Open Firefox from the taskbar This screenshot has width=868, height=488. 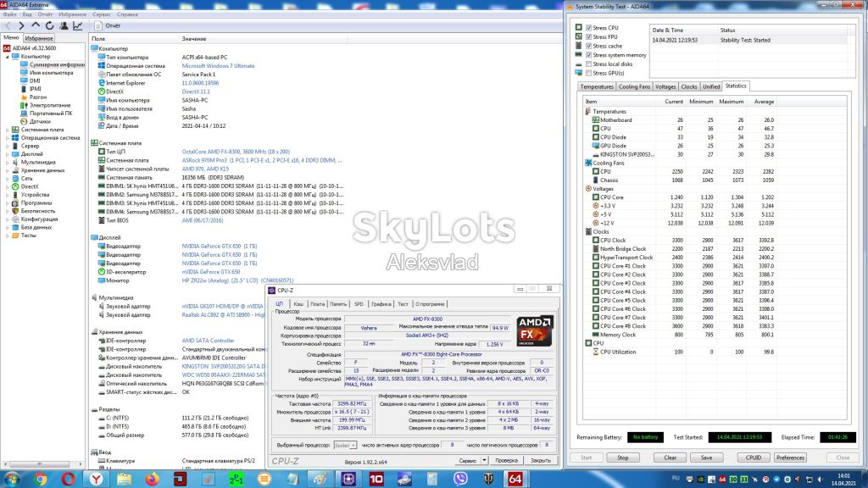click(153, 479)
